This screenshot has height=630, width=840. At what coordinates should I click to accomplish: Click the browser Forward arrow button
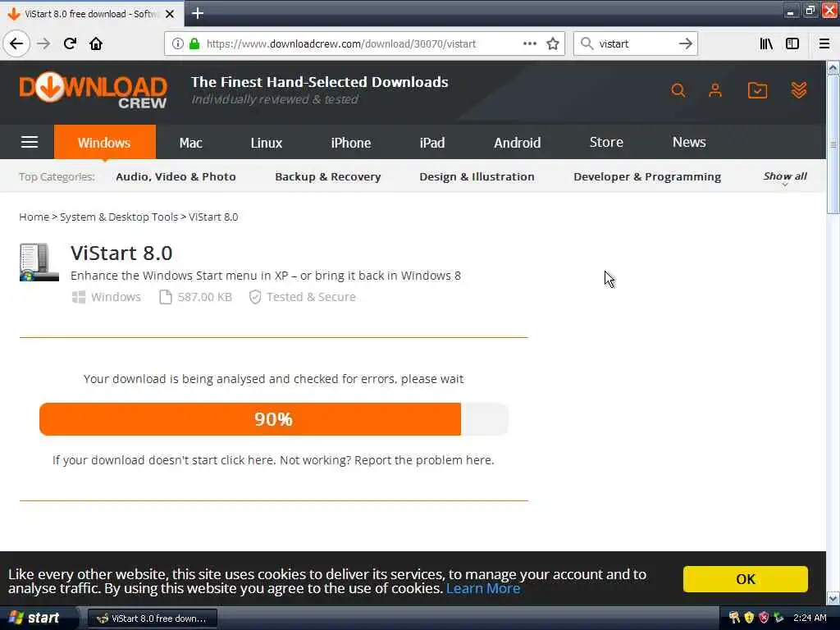pyautogui.click(x=43, y=44)
